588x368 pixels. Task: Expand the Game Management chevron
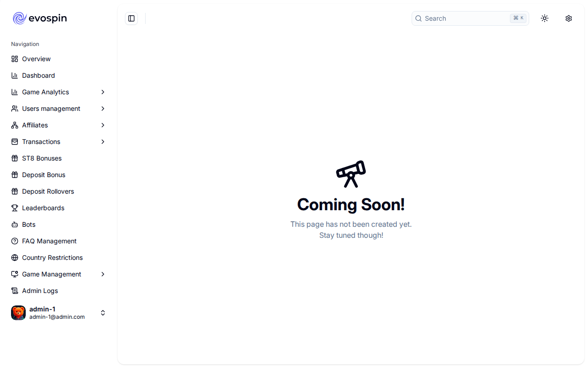tap(103, 274)
